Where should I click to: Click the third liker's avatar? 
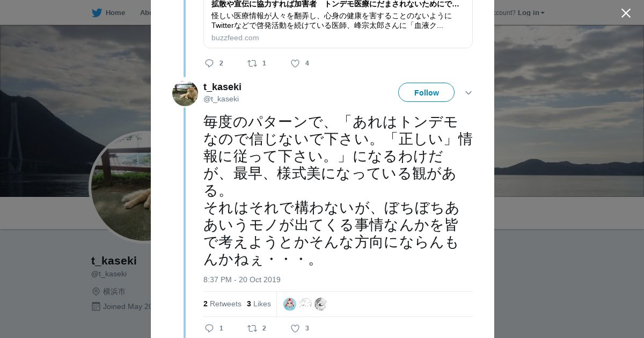[x=321, y=304]
